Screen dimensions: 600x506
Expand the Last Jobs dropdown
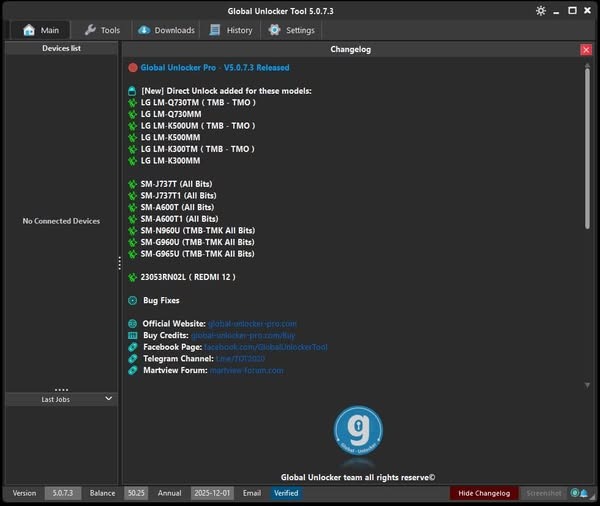click(109, 399)
